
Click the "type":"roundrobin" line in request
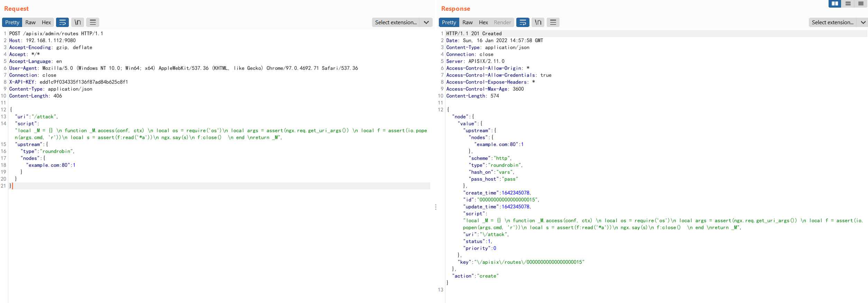[x=47, y=151]
